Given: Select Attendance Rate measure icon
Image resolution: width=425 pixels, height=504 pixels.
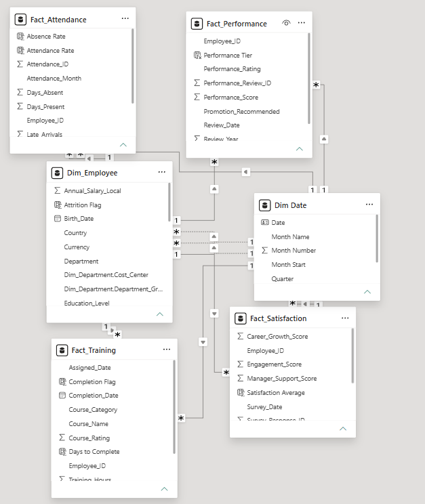Looking at the screenshot, I should pos(20,50).
